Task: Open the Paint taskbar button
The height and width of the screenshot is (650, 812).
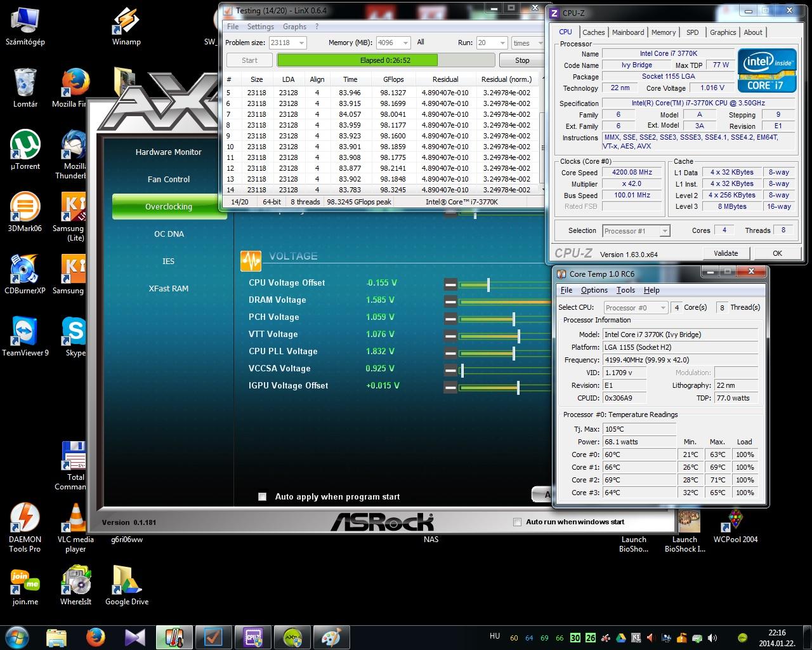Action: point(331,637)
